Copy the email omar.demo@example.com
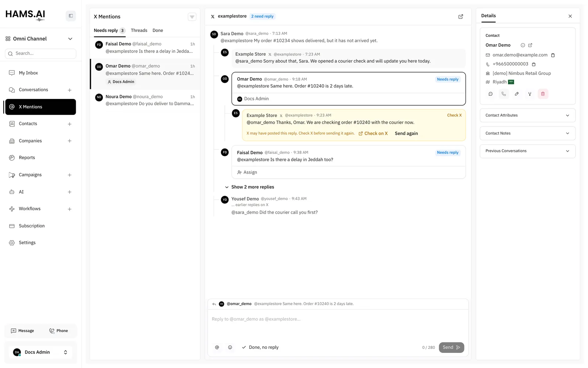The width and height of the screenshot is (588, 368). click(553, 55)
